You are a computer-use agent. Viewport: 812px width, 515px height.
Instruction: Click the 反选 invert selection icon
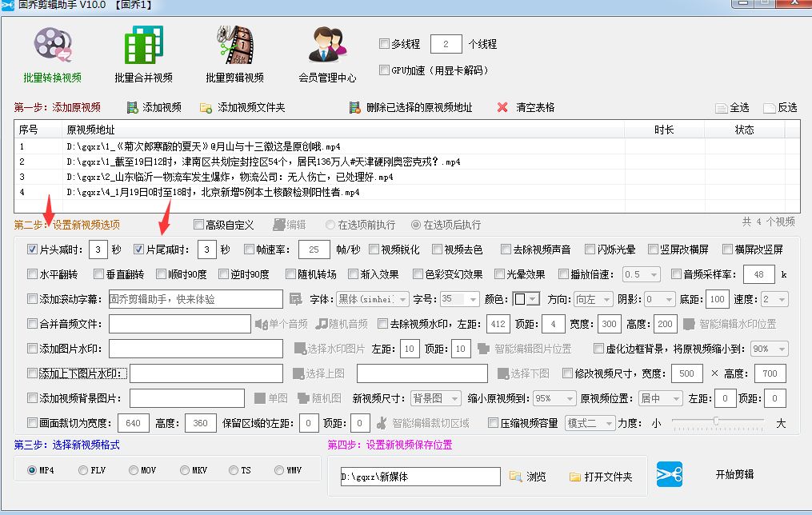[769, 108]
